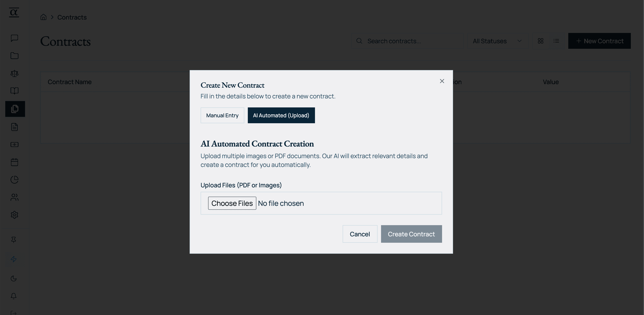Click the Choose Files button
Image resolution: width=644 pixels, height=315 pixels.
[232, 203]
